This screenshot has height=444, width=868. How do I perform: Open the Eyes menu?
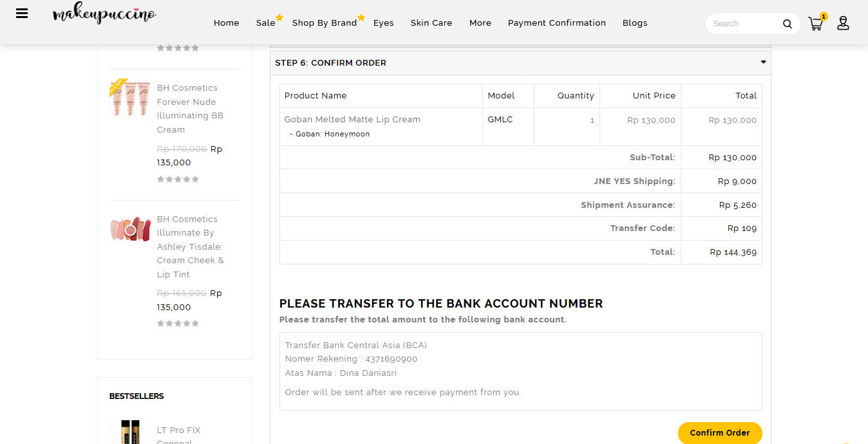[x=384, y=23]
